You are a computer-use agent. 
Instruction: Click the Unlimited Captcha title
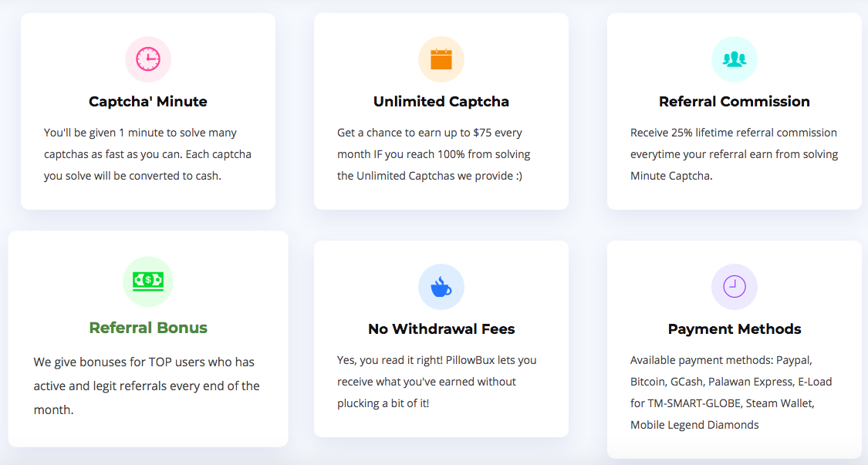(441, 101)
